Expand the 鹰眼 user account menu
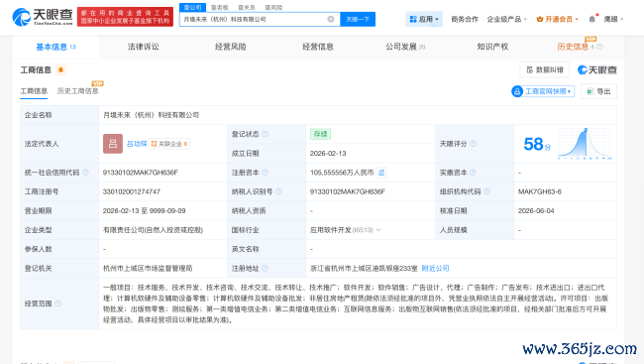The width and height of the screenshot is (644, 364). pyautogui.click(x=613, y=19)
